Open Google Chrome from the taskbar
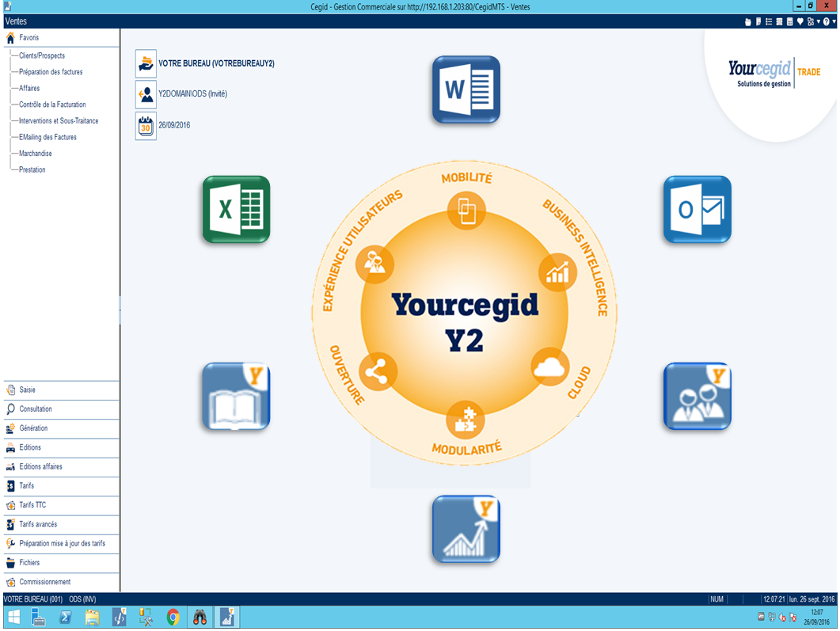 (x=173, y=618)
